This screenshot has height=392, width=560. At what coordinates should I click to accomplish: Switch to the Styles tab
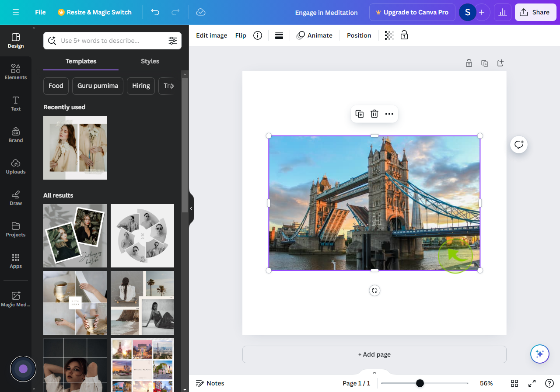[150, 61]
